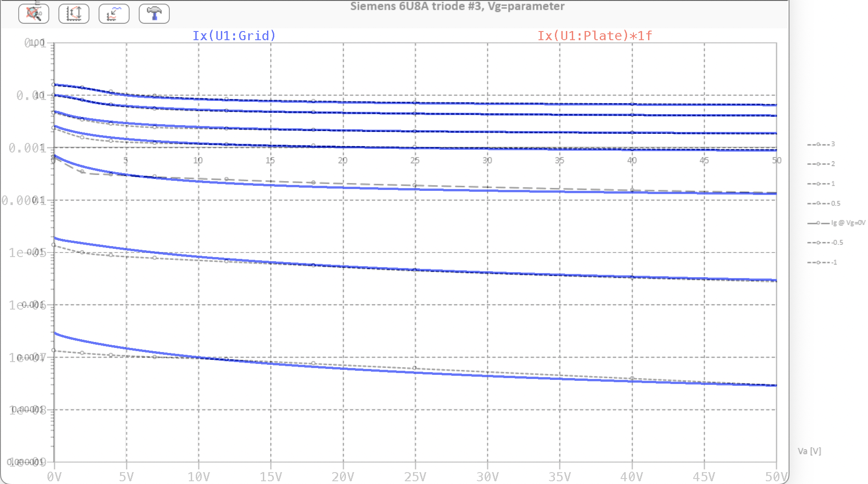Click the 'Ig @ Vg=0V' legend entry
The image size is (868, 484).
pos(836,223)
